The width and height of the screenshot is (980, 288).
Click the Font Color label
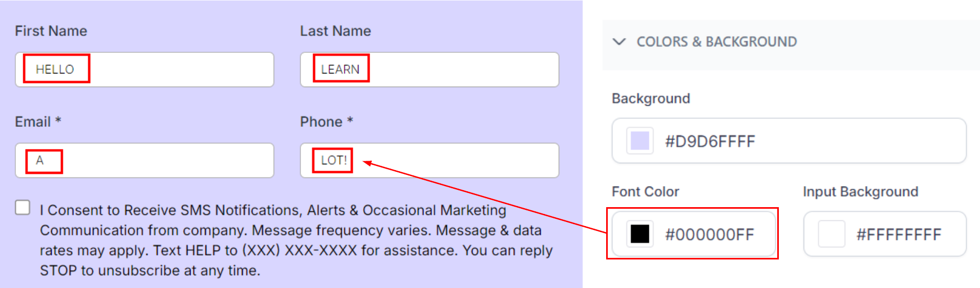[x=645, y=192]
